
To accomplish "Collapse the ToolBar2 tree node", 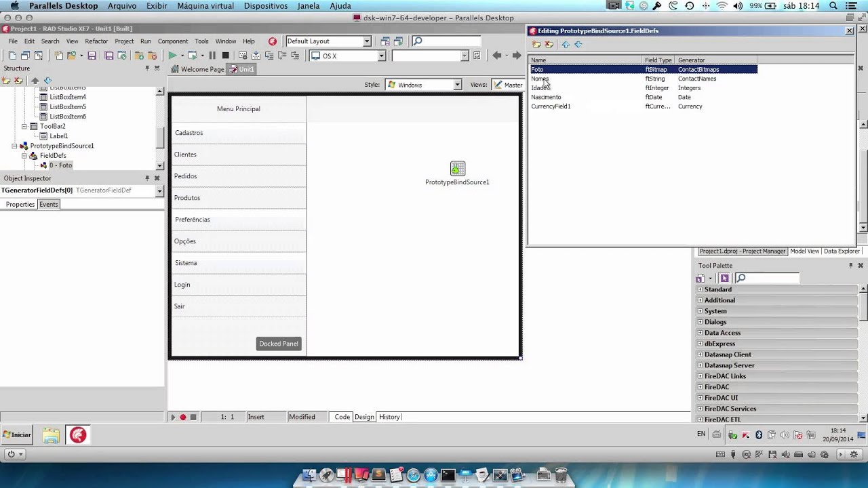I will coord(24,126).
